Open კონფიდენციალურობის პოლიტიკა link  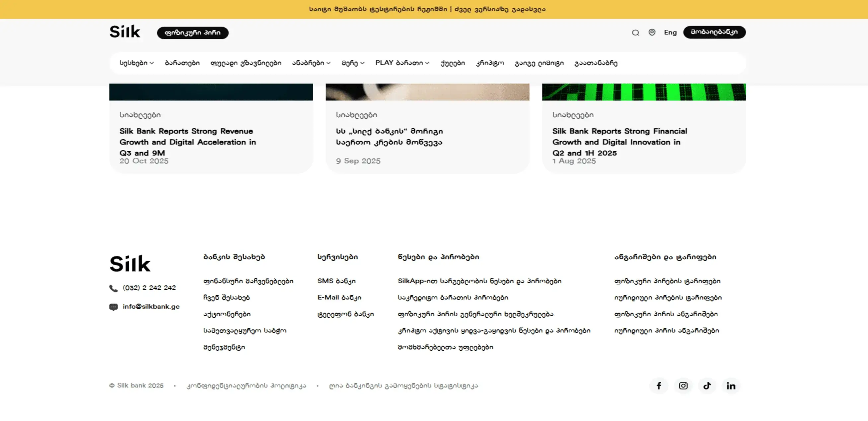[x=246, y=386]
